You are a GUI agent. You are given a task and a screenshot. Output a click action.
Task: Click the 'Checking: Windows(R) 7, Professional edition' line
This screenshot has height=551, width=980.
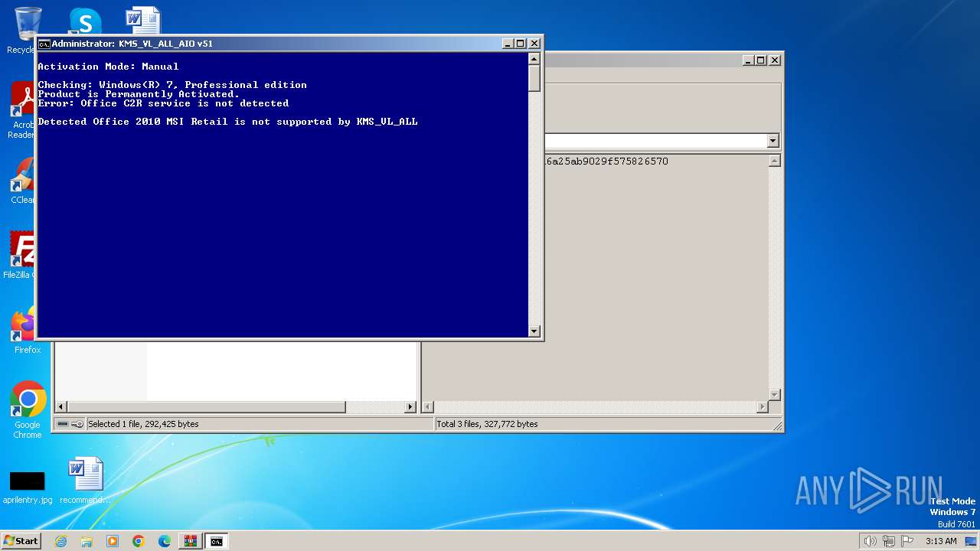[172, 85]
